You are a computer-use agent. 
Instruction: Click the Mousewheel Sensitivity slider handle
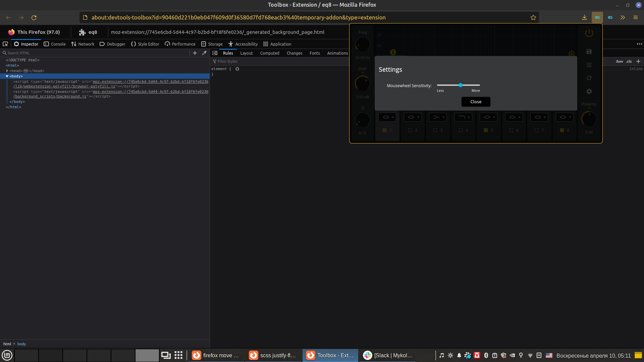461,85
